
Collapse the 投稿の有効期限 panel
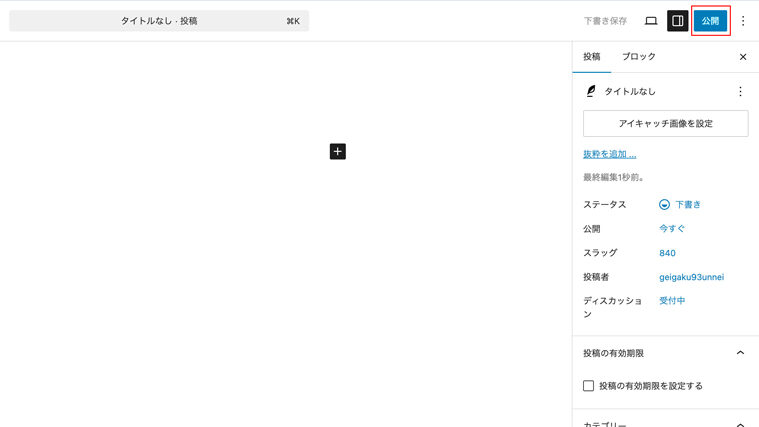tap(740, 353)
